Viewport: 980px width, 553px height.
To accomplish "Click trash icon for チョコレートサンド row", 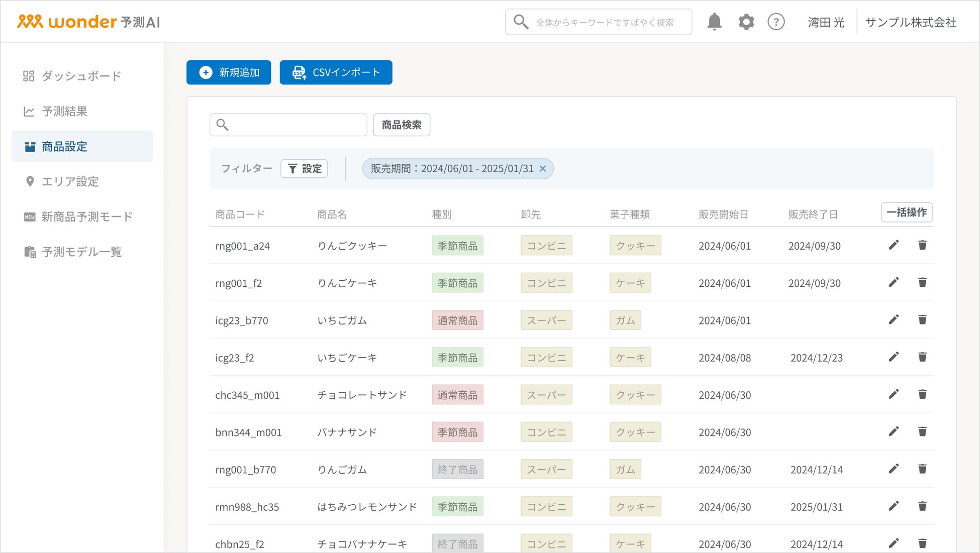I will 922,394.
